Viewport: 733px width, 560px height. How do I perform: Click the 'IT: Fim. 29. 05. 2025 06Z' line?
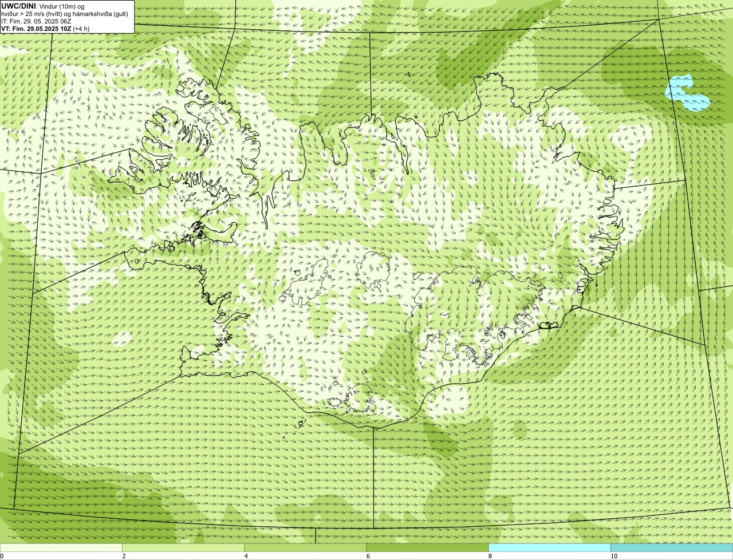coord(36,21)
